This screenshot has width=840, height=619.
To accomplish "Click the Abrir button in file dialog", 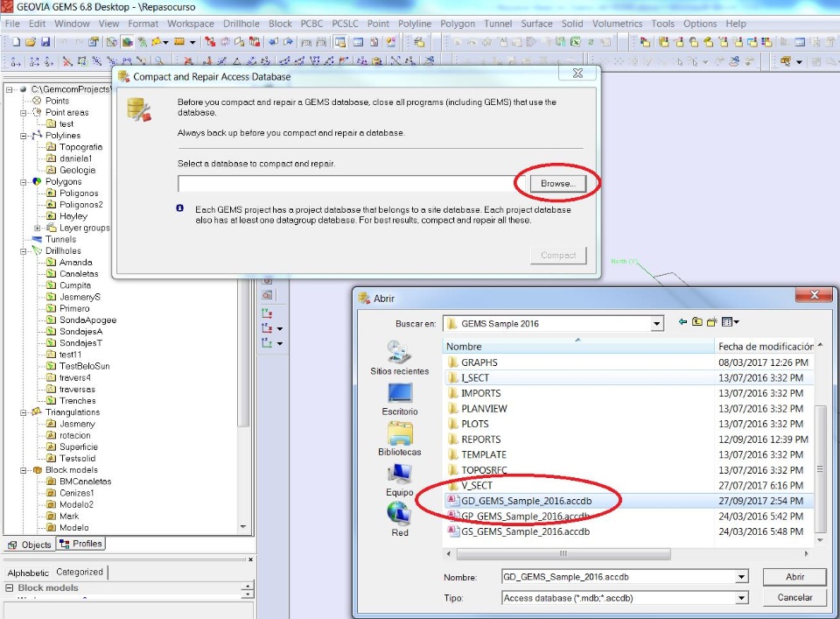I will pos(794,577).
